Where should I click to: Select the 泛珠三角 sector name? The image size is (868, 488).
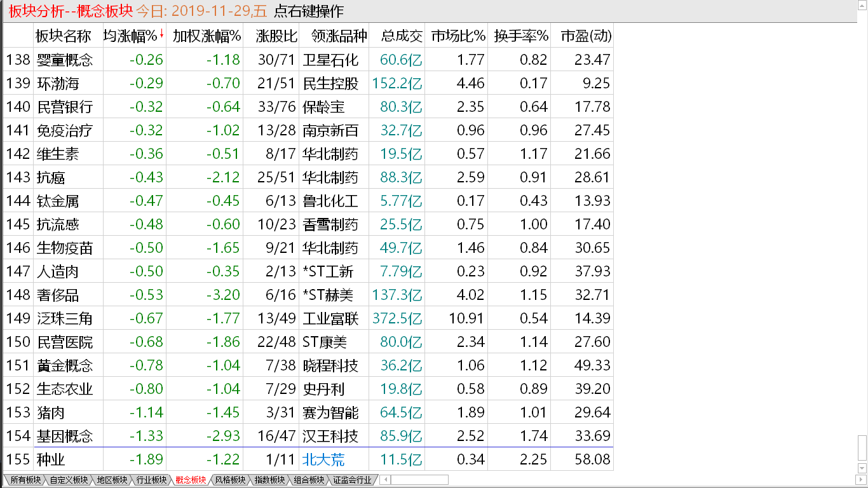[x=65, y=318]
